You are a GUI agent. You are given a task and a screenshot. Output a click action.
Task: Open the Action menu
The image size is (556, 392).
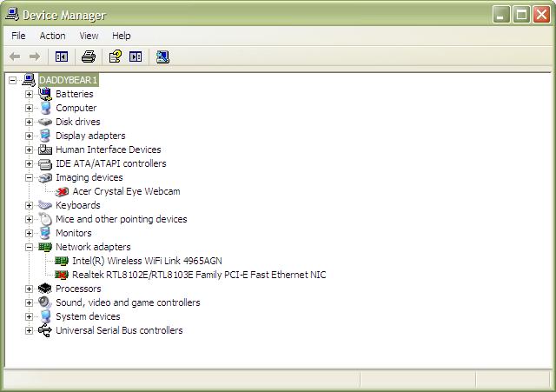coord(52,36)
